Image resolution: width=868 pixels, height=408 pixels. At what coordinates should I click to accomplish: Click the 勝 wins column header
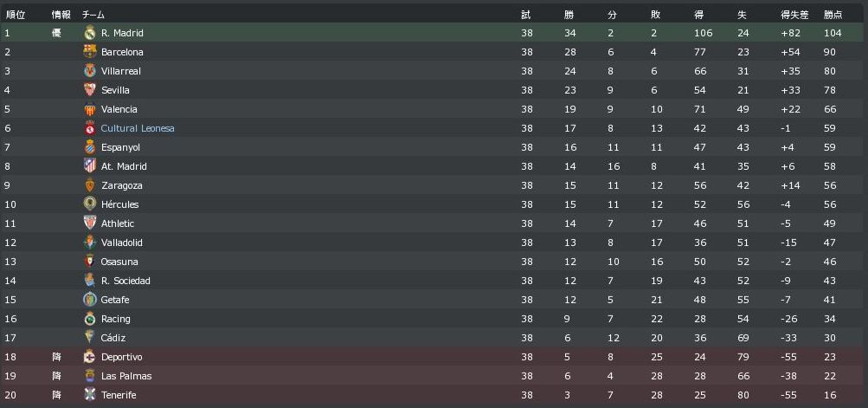(569, 15)
